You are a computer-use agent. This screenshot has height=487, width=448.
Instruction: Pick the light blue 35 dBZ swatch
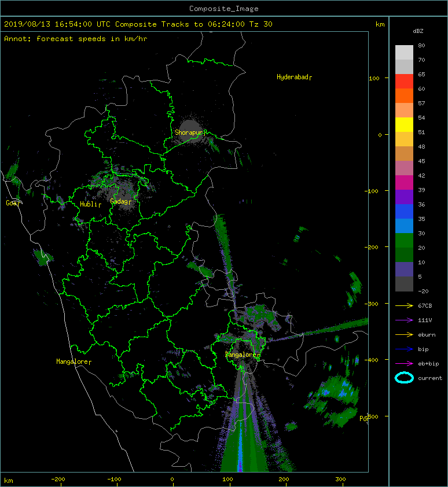coord(404,226)
